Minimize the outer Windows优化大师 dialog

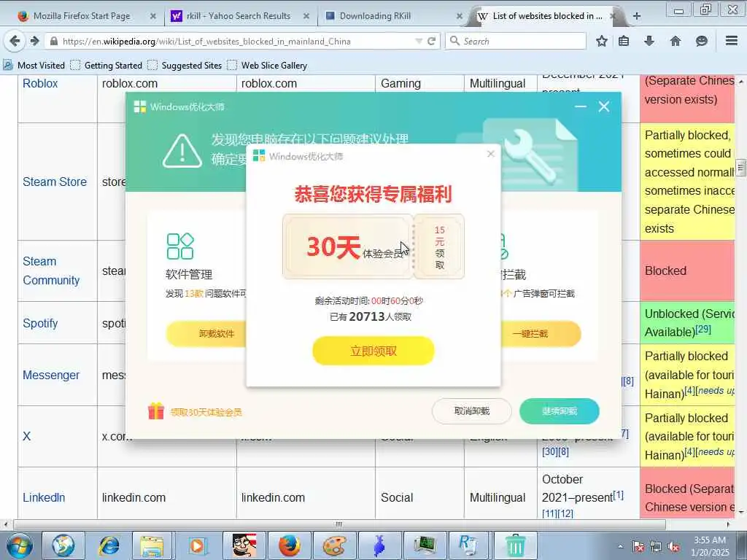(x=580, y=106)
